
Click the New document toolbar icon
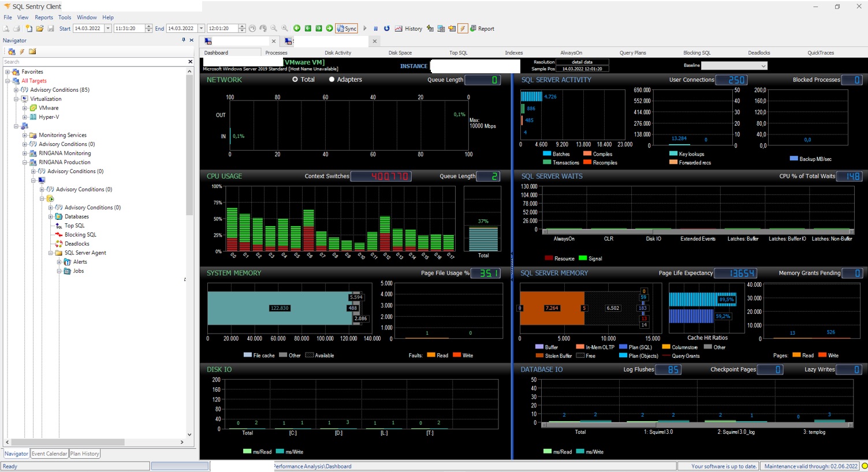point(29,28)
